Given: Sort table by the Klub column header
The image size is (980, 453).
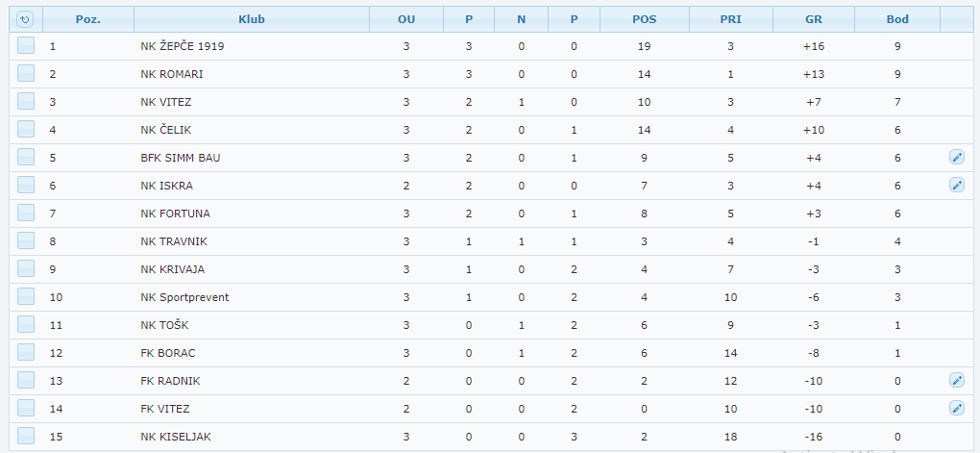Looking at the screenshot, I should [x=252, y=19].
